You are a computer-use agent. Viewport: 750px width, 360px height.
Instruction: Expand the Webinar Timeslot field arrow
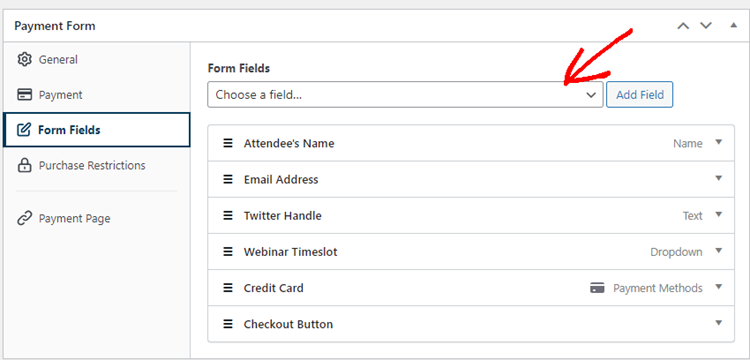pos(718,251)
